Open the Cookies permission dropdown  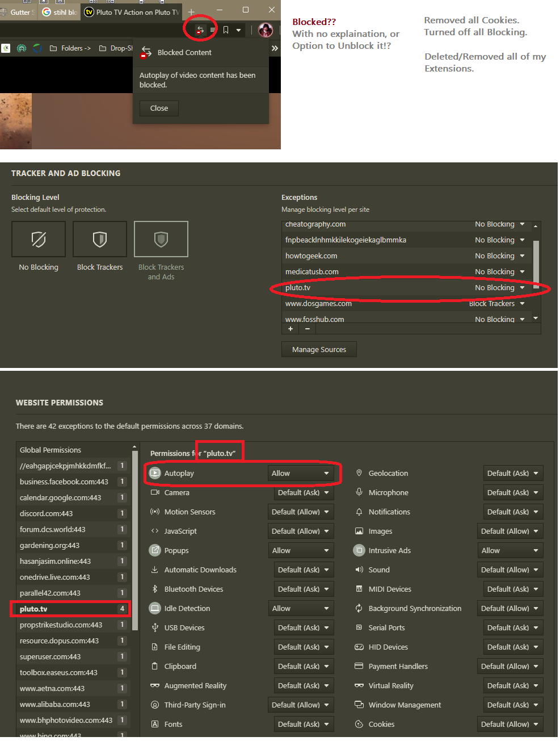[510, 724]
